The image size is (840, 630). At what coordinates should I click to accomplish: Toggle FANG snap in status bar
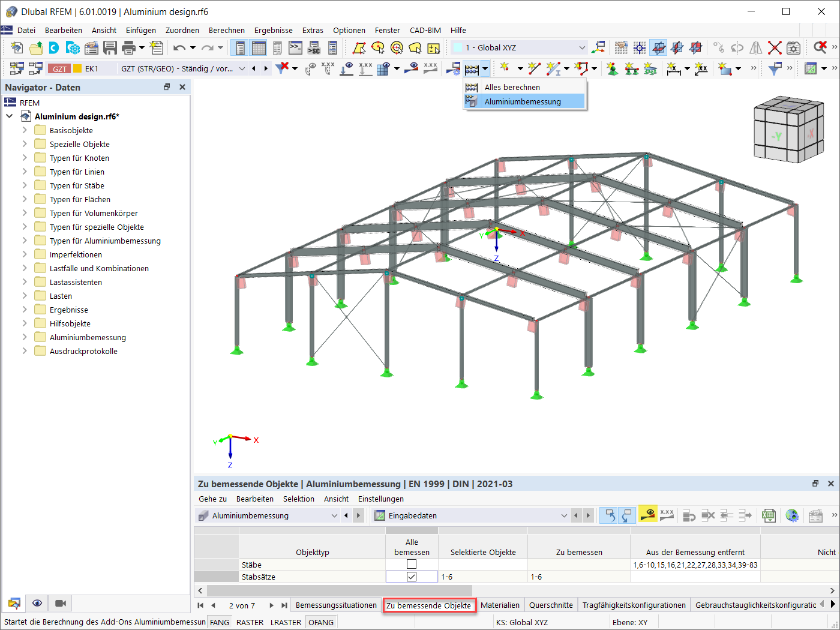point(220,622)
